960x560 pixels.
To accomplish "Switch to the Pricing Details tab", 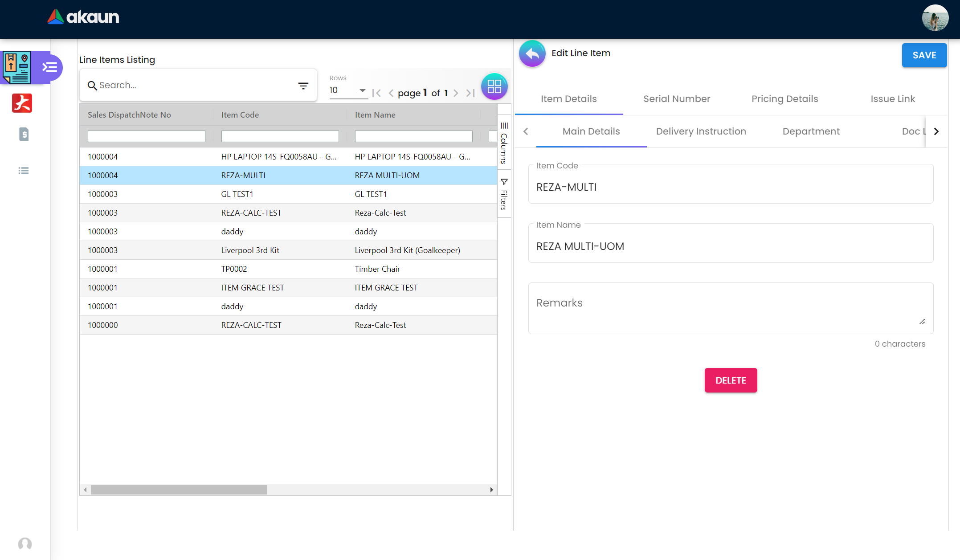I will 784,99.
